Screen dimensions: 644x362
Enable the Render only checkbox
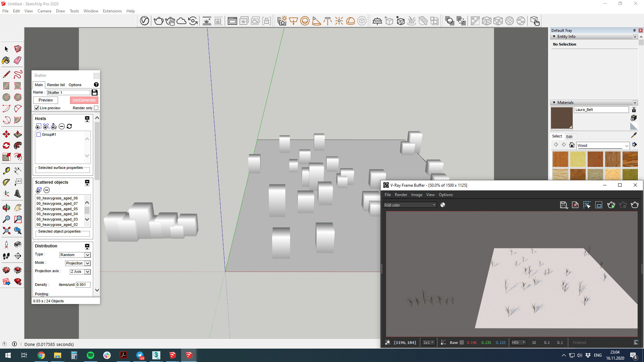point(96,108)
